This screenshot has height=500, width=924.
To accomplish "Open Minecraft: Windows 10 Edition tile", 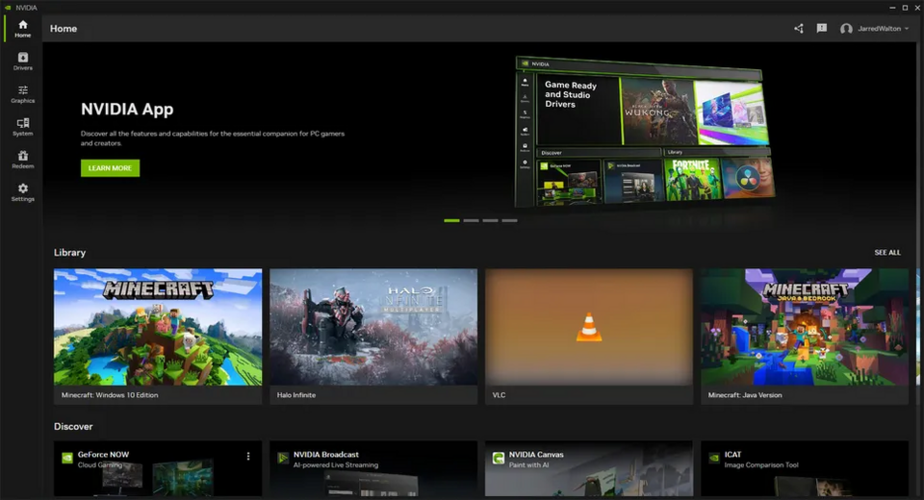I will [158, 336].
